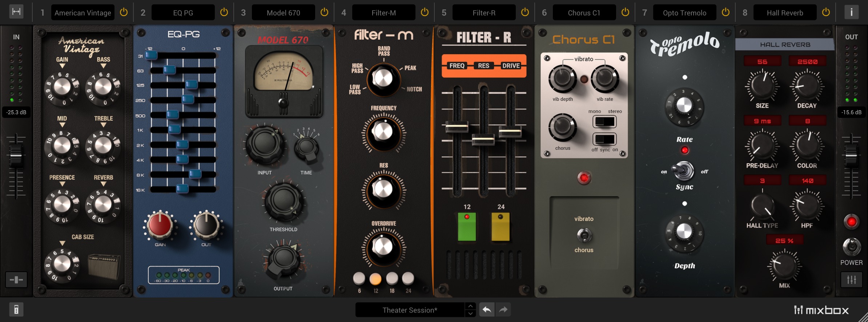Open the American Vintage slot selector
The image size is (868, 322).
click(83, 12)
